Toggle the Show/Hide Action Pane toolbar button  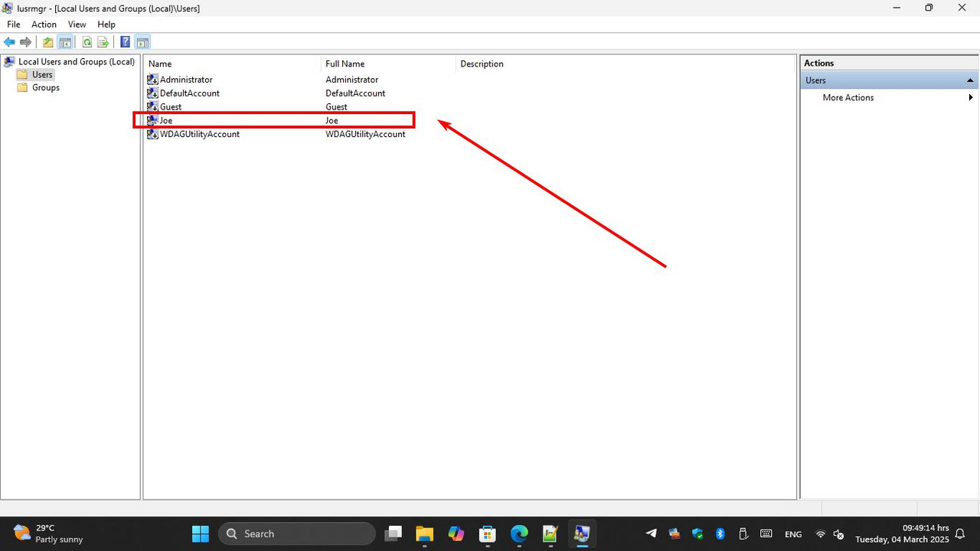(142, 42)
